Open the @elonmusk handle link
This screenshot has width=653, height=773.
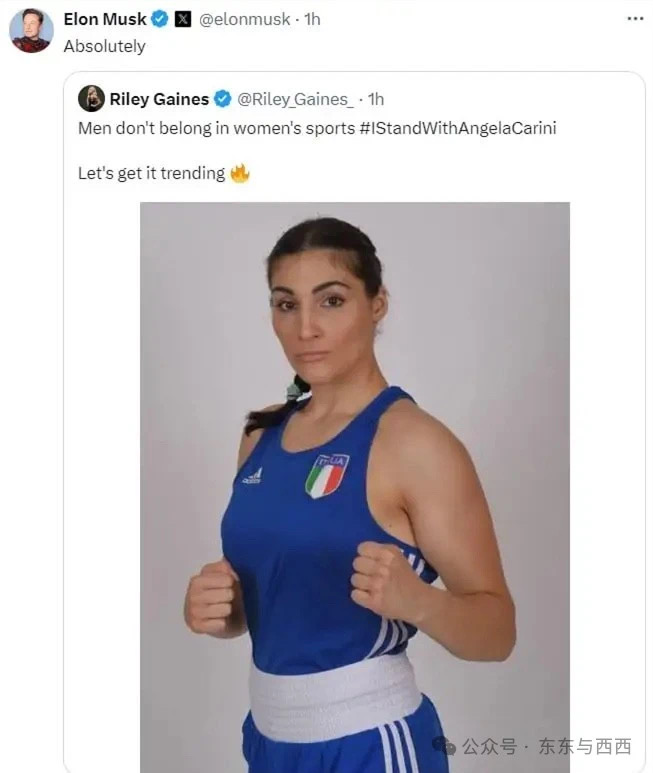click(244, 19)
